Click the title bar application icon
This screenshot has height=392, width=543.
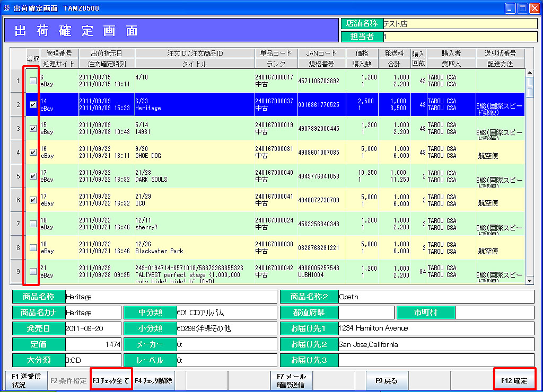coord(7,8)
